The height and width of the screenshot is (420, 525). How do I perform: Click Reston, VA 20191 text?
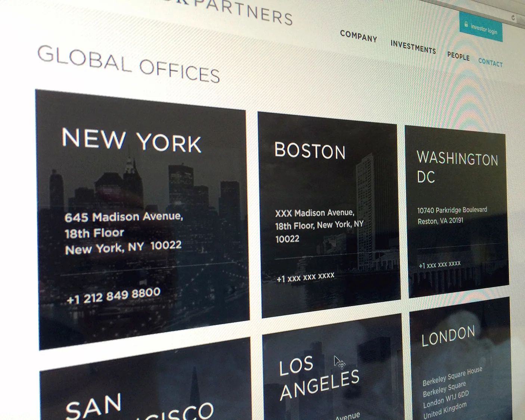(440, 221)
